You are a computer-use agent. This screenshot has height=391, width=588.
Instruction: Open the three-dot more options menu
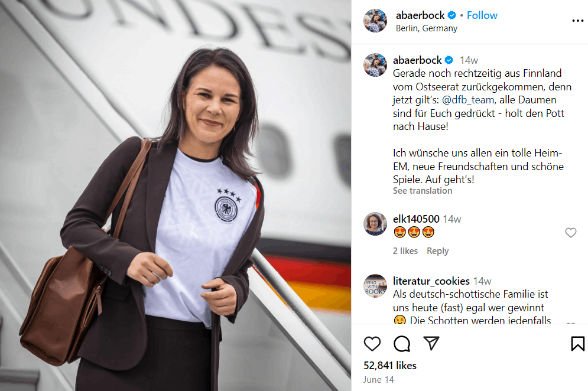pyautogui.click(x=577, y=21)
